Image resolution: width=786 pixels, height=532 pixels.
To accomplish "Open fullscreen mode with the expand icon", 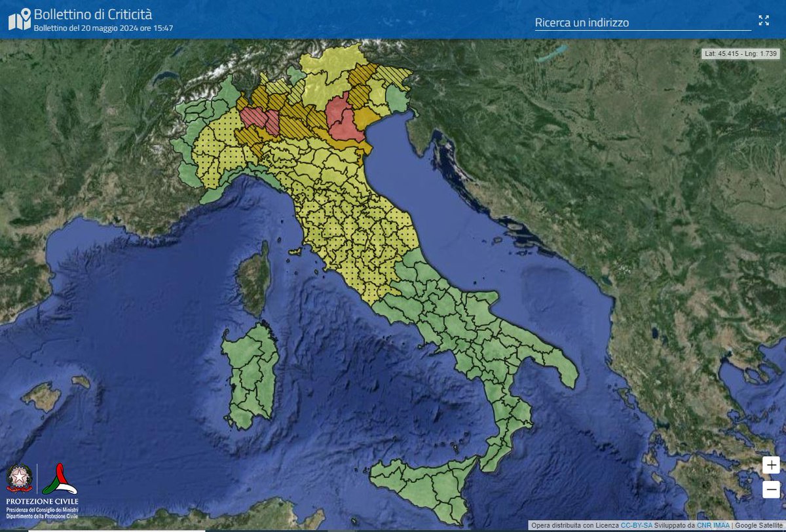I will 764,20.
